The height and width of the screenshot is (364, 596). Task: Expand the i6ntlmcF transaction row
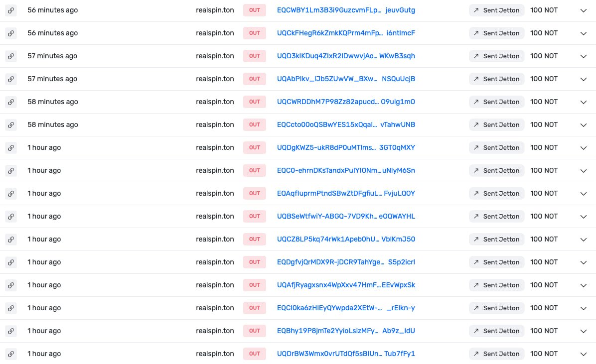(584, 33)
